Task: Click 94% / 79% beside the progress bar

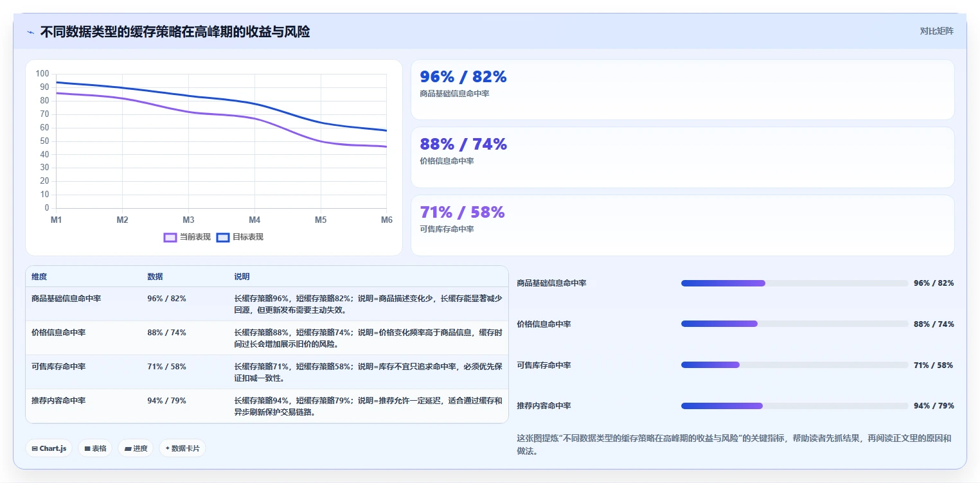Action: click(934, 406)
